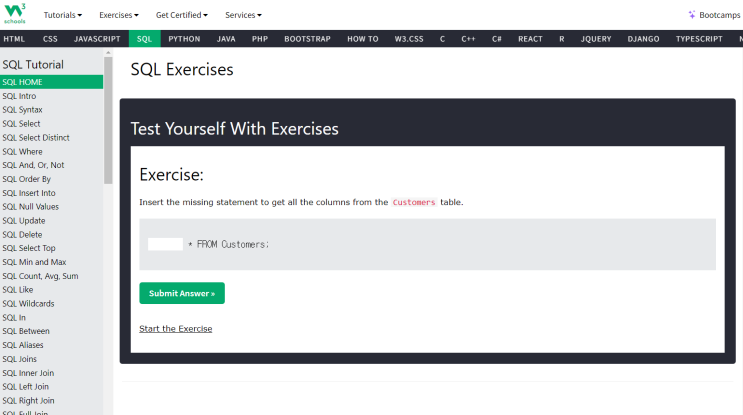Open the C tutorial tab
Viewport: 743px width, 415px height.
pos(442,39)
